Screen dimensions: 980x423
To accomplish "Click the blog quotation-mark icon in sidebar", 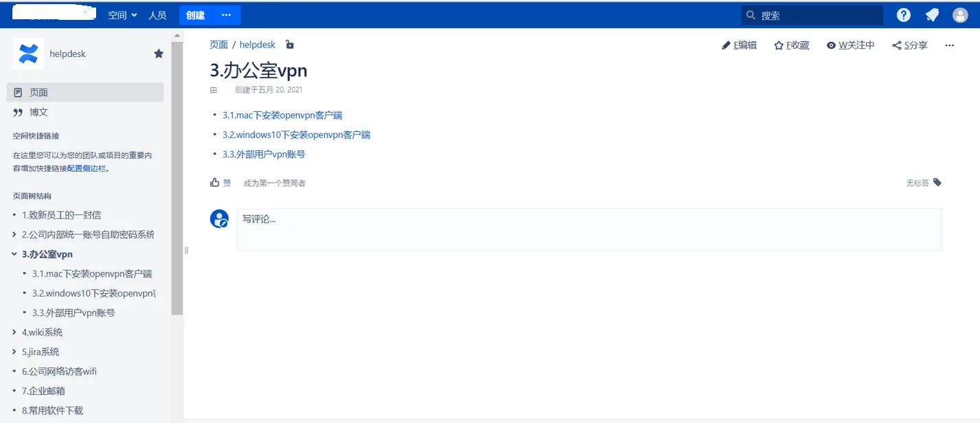I will click(18, 112).
